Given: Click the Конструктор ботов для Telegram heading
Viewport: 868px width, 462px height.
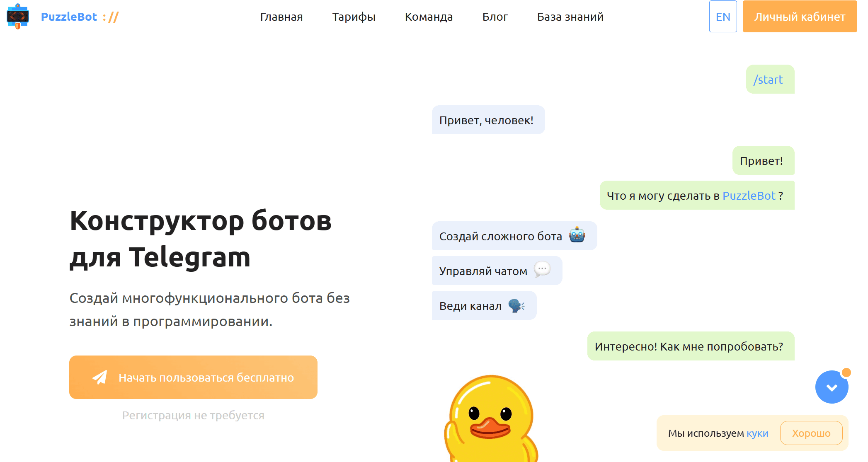Looking at the screenshot, I should (201, 239).
